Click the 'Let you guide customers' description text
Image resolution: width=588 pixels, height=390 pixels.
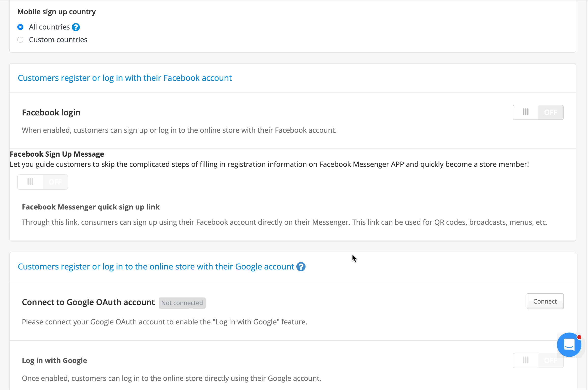pyautogui.click(x=269, y=164)
